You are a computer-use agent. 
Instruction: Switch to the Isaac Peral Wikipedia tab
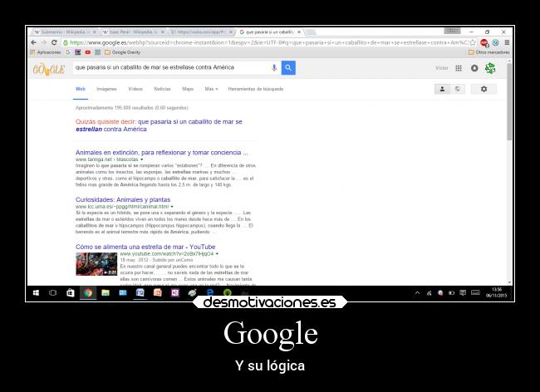click(x=133, y=32)
